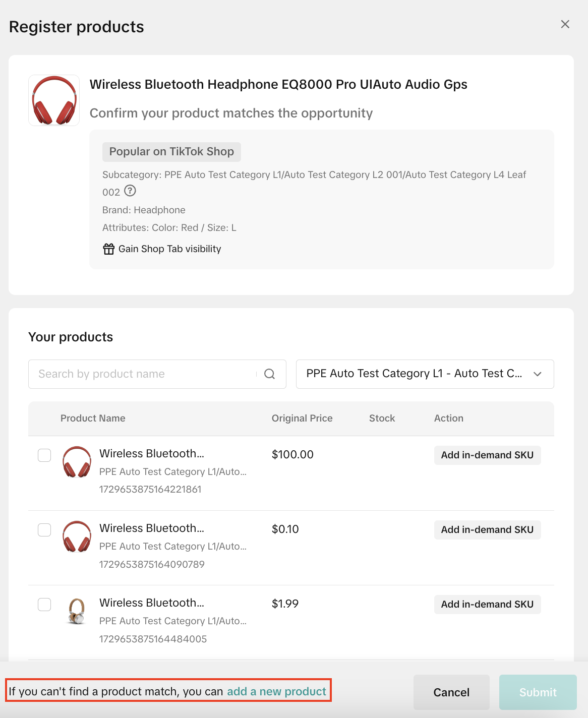Open the PPE Auto Test Category dropdown
Screen dimensions: 588x718
[x=414, y=374]
